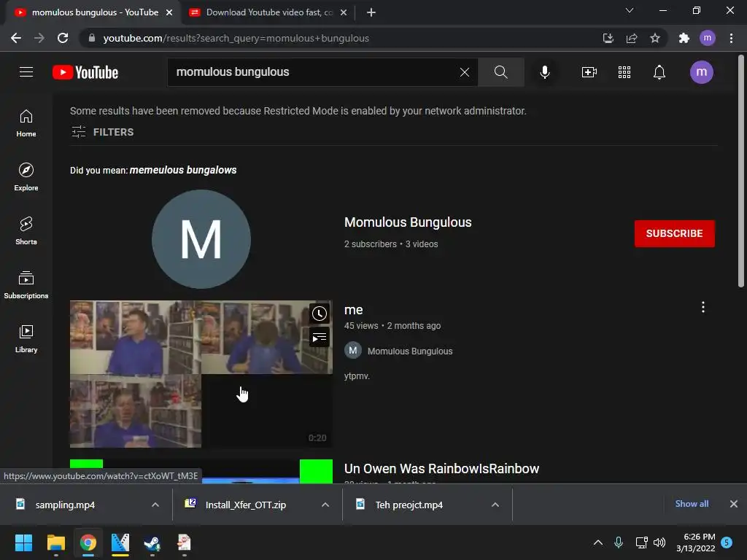Show hidden system tray icons

tap(598, 542)
